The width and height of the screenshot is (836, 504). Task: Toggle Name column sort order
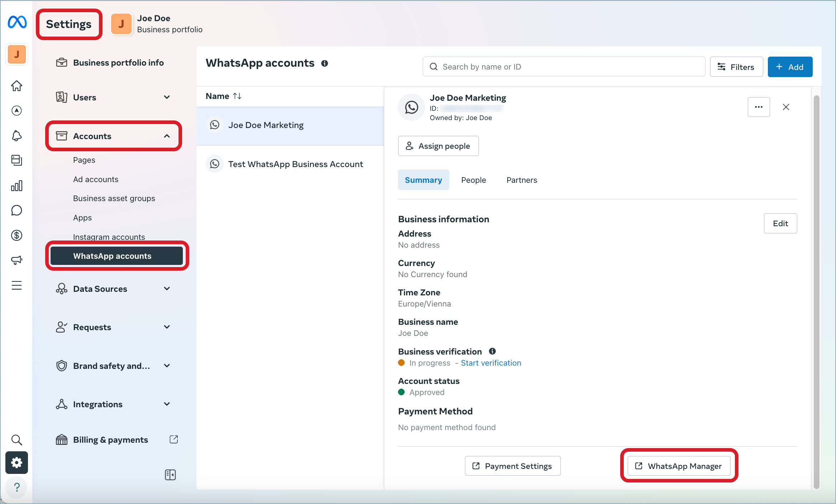click(x=237, y=96)
